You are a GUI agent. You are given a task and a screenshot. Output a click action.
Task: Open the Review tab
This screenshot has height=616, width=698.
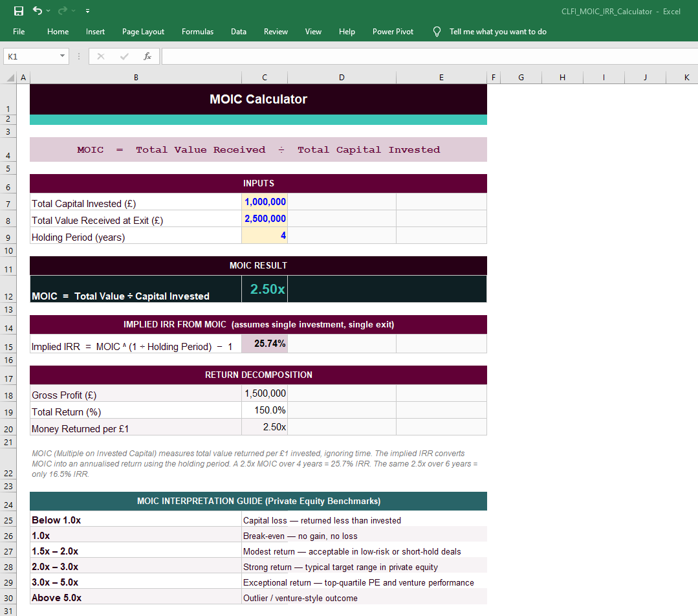coord(276,31)
